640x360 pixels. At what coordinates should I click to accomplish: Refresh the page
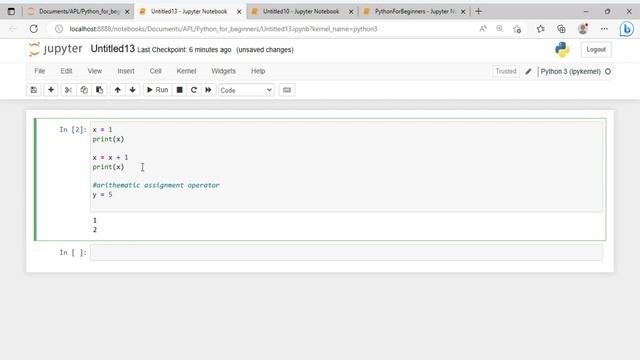[x=34, y=29]
